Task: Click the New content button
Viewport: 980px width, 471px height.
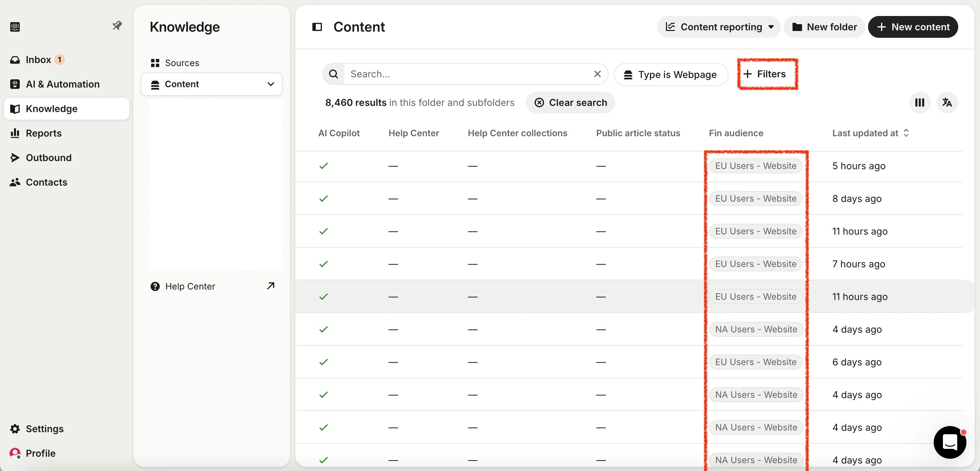Action: pos(913,27)
